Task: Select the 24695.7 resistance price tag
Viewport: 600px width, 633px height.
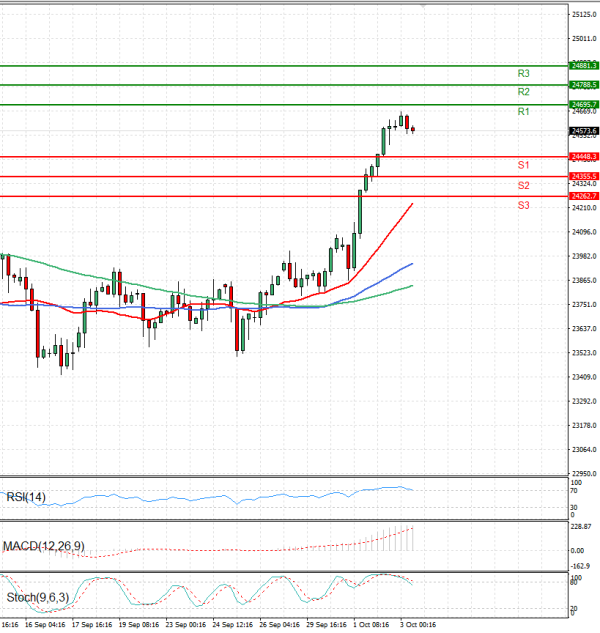Action: 583,104
